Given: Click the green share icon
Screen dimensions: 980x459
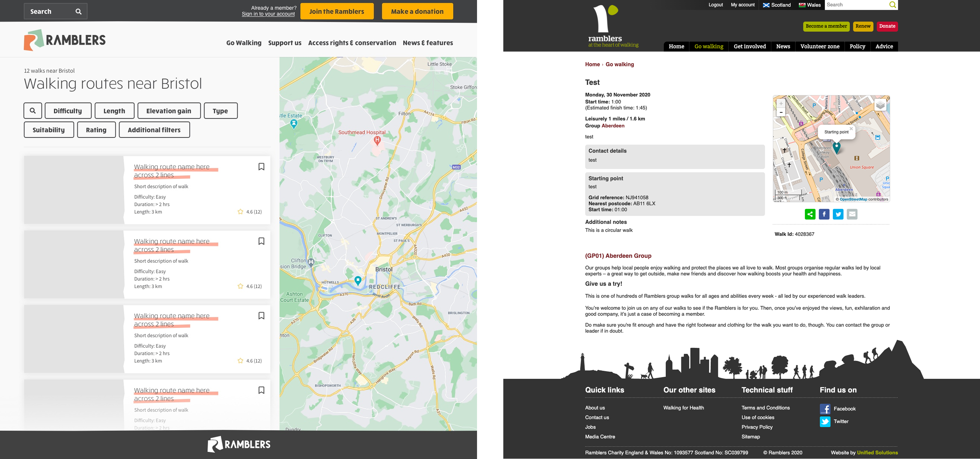Looking at the screenshot, I should [810, 214].
